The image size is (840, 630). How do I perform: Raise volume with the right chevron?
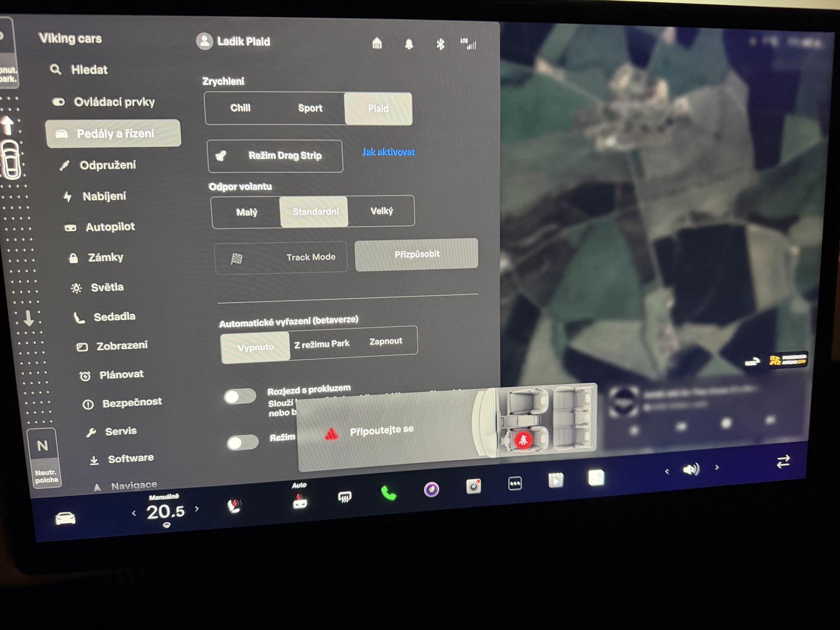717,467
